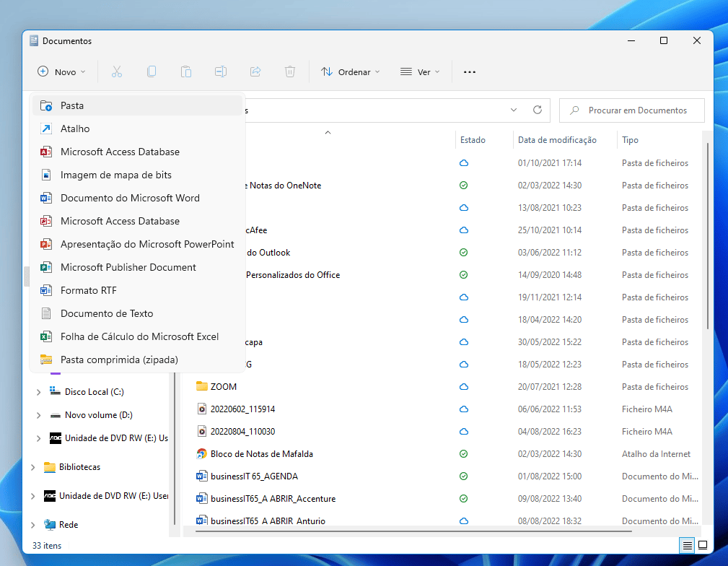Open the Ver view dropdown
728x566 pixels.
coord(420,72)
